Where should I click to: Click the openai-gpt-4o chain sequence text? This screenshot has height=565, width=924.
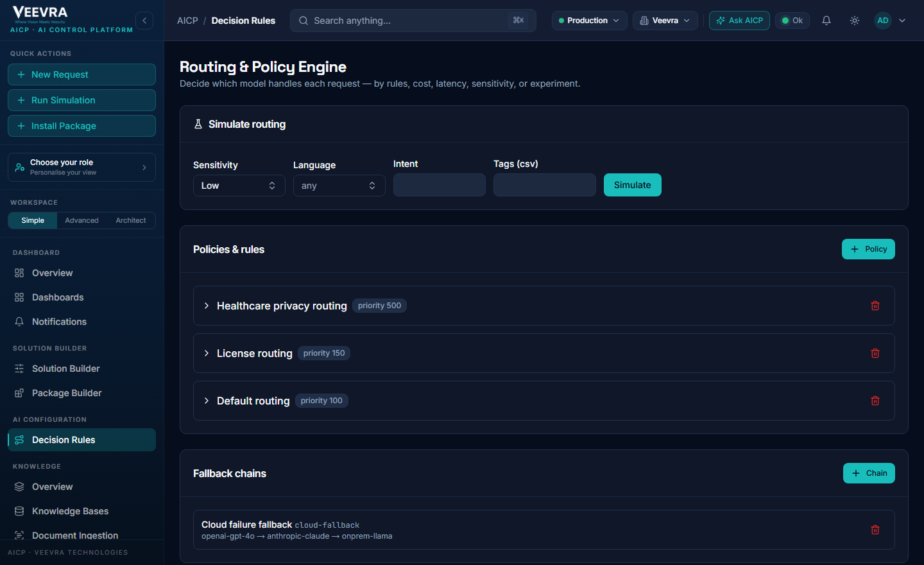(x=296, y=536)
